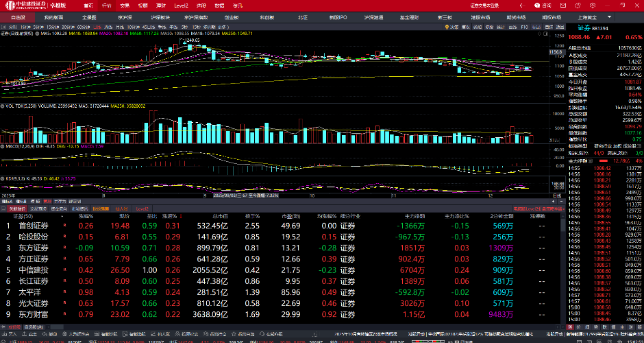Open the Level2 menu in top bar
This screenshot has width=644, height=343.
(181, 5)
